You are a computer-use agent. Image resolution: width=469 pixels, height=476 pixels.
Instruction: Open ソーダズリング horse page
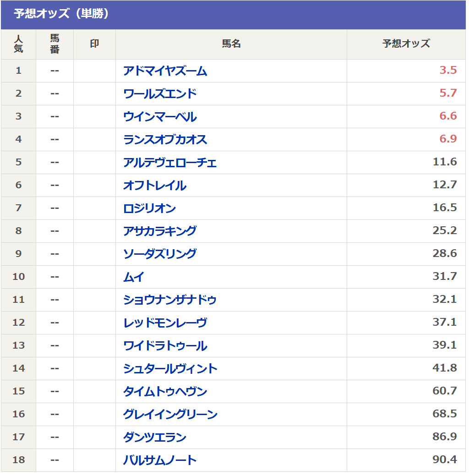(x=160, y=254)
